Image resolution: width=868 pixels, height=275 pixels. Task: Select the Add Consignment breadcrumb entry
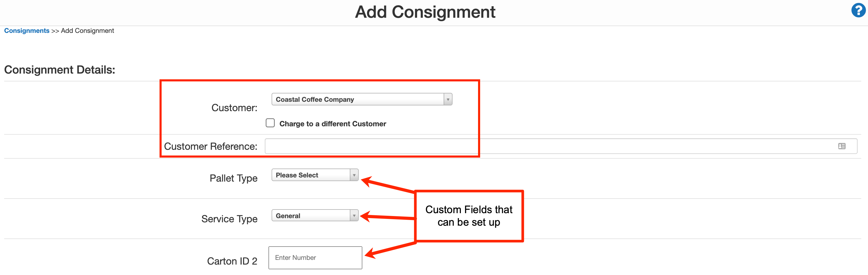point(87,30)
